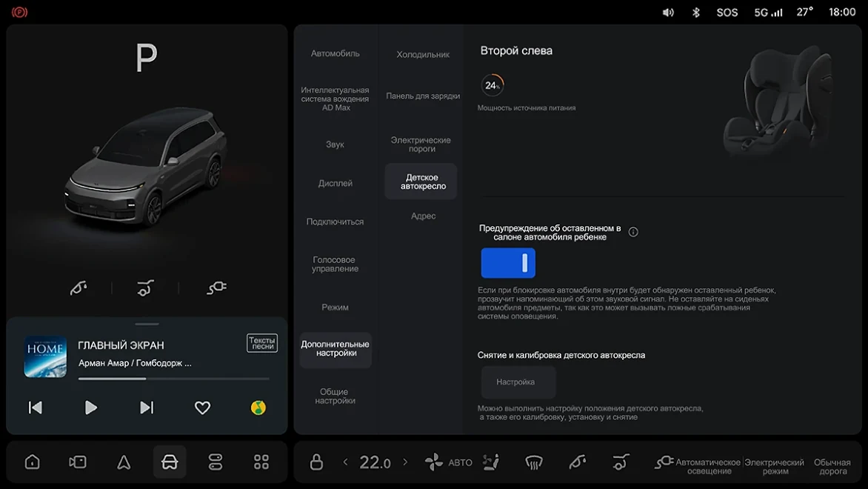868x489 pixels.
Task: Open Голосовое управление settings
Action: pyautogui.click(x=335, y=265)
